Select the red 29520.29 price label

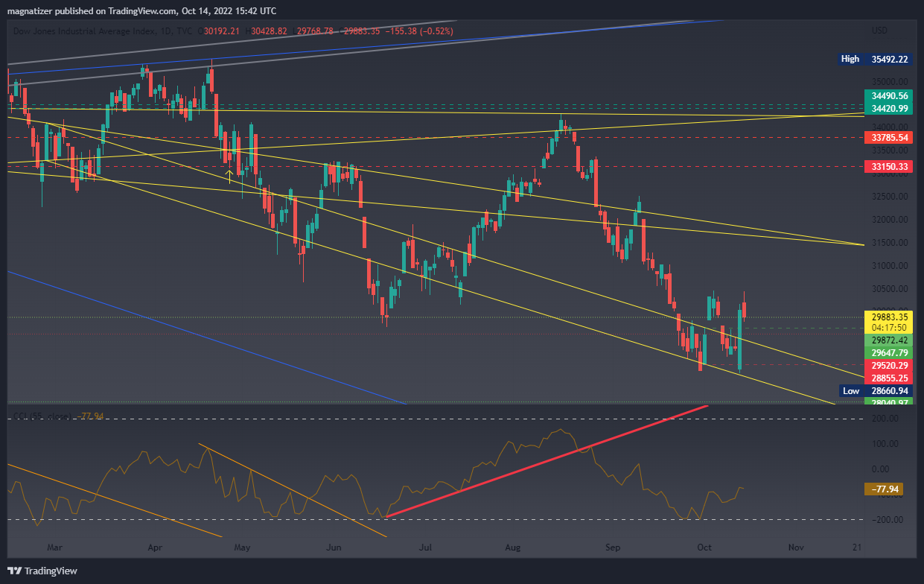(x=890, y=366)
